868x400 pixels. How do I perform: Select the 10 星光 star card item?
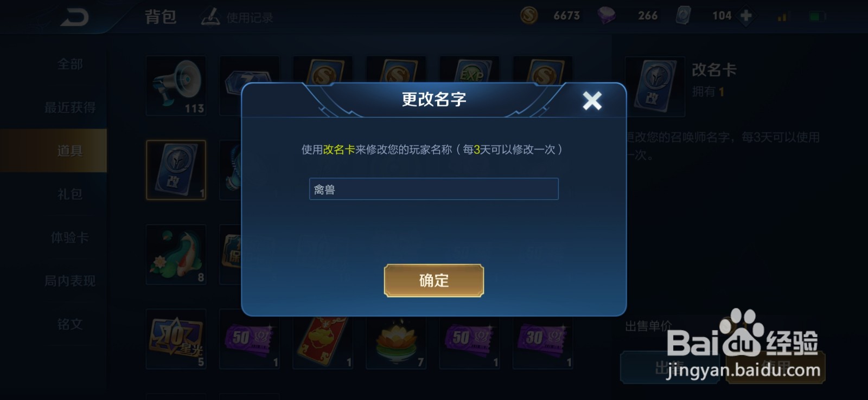pos(176,339)
